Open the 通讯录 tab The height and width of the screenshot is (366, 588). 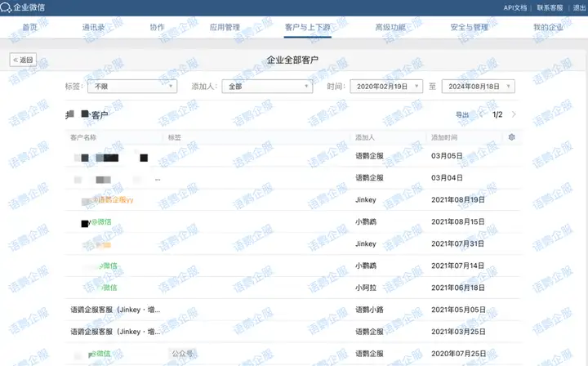click(x=93, y=27)
